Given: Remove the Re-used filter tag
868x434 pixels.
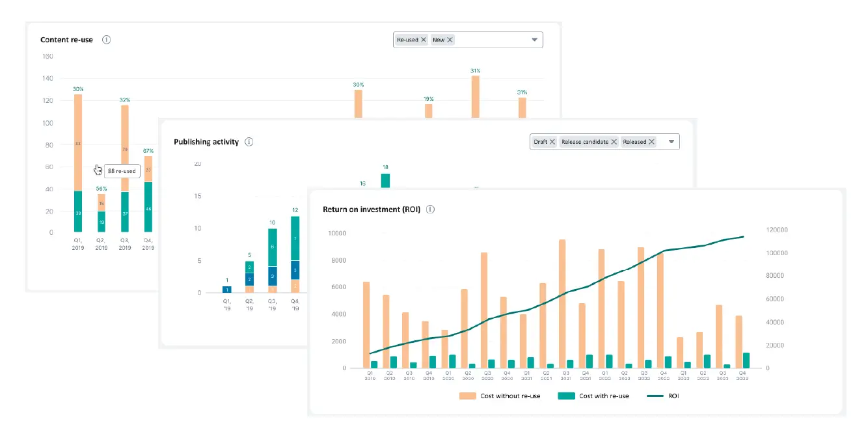Looking at the screenshot, I should pyautogui.click(x=424, y=40).
